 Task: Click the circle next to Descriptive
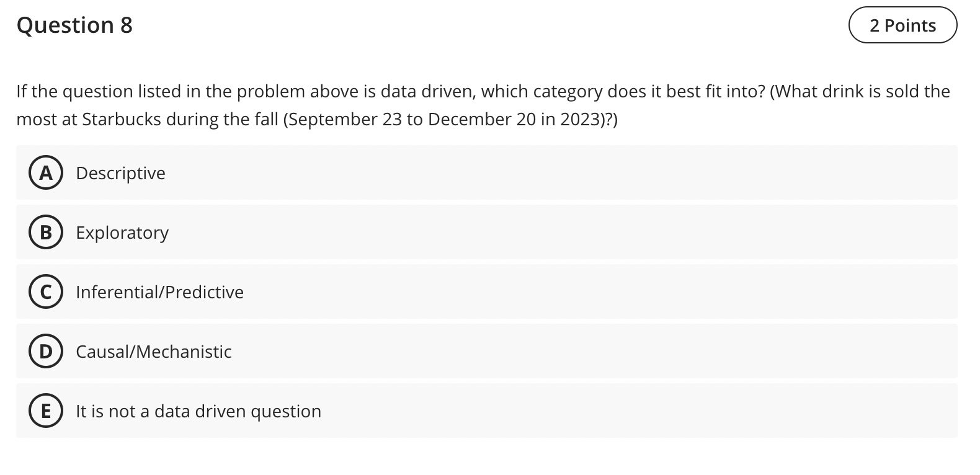coord(45,174)
